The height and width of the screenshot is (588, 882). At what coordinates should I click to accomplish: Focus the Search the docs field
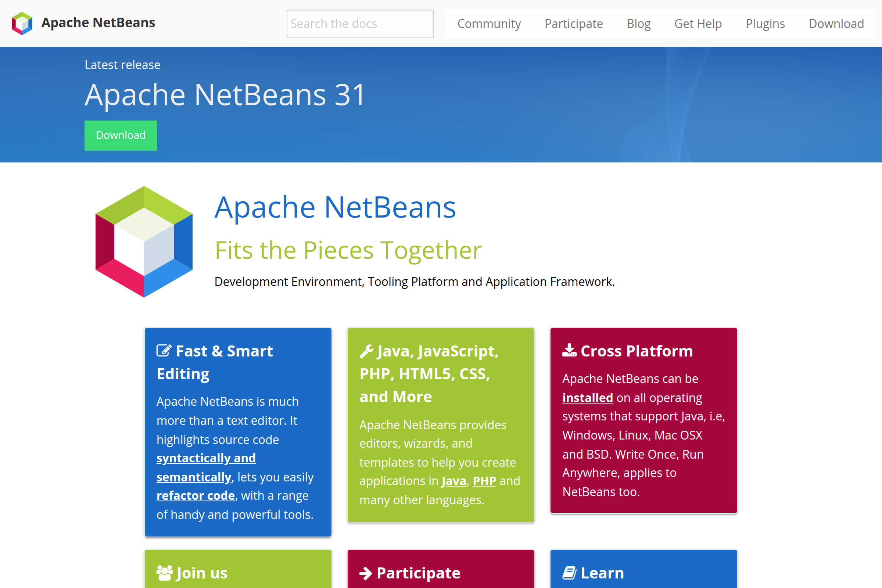360,24
